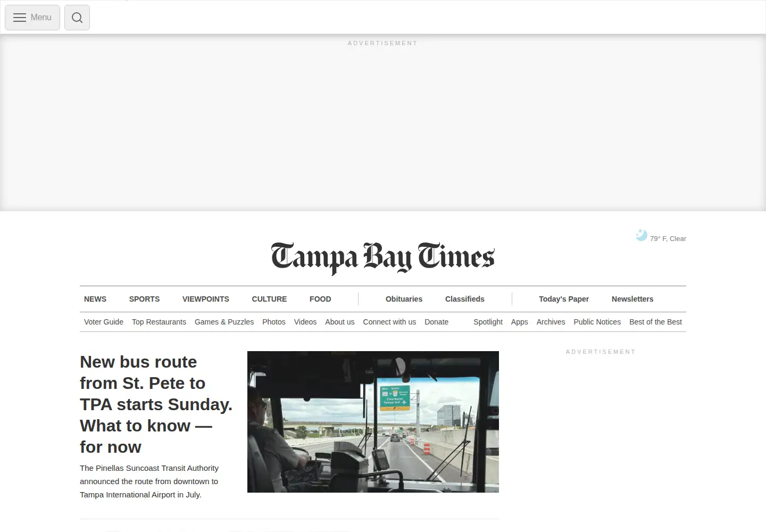The width and height of the screenshot is (766, 532).
Task: Open the SPORTS section
Action: pos(144,299)
